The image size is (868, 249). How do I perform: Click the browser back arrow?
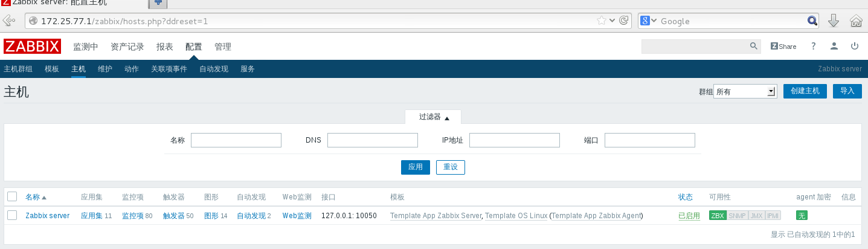9,21
